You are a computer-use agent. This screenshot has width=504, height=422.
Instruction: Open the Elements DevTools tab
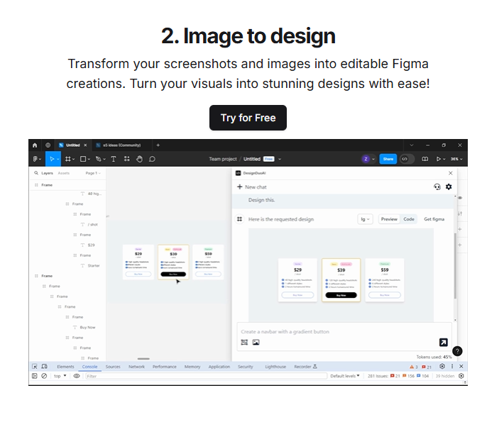tap(65, 367)
